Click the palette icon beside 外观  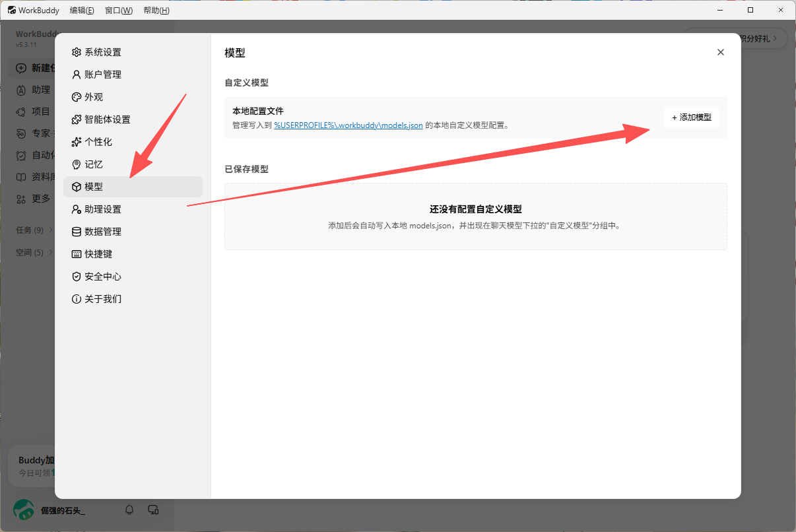click(x=77, y=97)
